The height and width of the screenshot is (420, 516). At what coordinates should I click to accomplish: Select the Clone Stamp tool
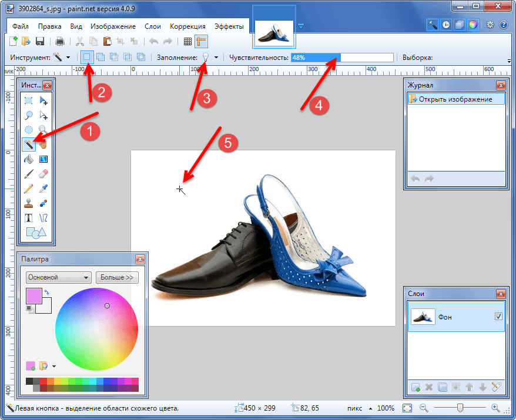click(29, 203)
